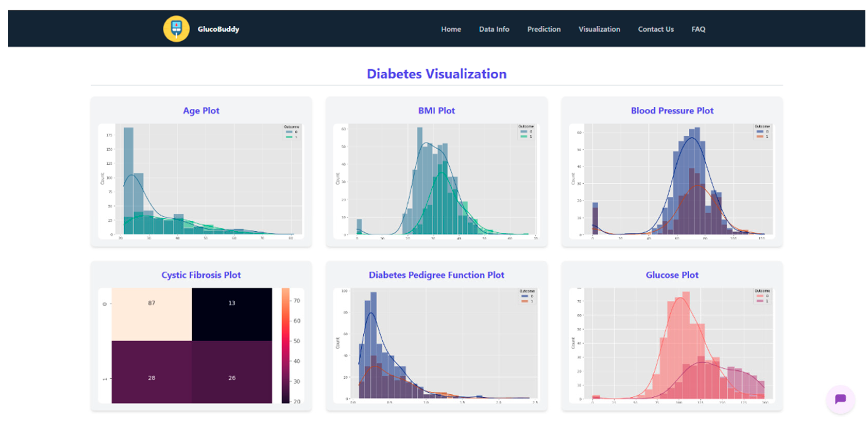Open the Data Info page
Viewport: 868px width, 425px height.
494,29
